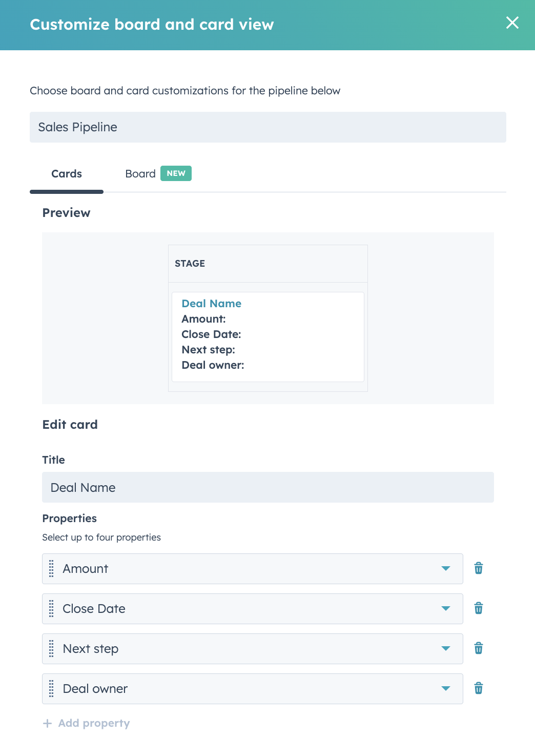Viewport: 535px width, 756px height.
Task: Click the NEW badge next to Board
Action: [x=176, y=173]
